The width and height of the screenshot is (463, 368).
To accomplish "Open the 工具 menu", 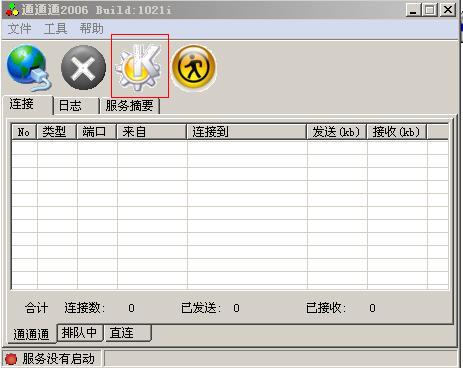I will tap(56, 29).
